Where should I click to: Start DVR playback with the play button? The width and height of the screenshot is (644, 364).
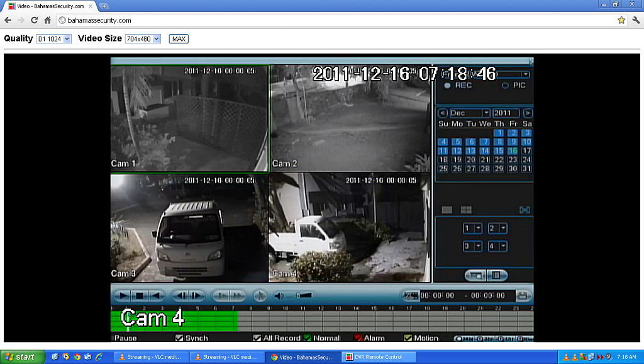click(x=122, y=295)
